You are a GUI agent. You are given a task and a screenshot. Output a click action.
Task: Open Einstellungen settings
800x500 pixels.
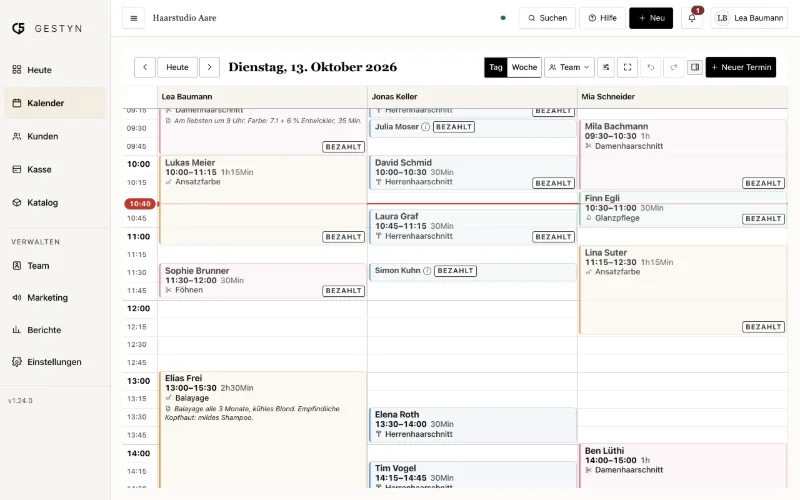(x=55, y=362)
